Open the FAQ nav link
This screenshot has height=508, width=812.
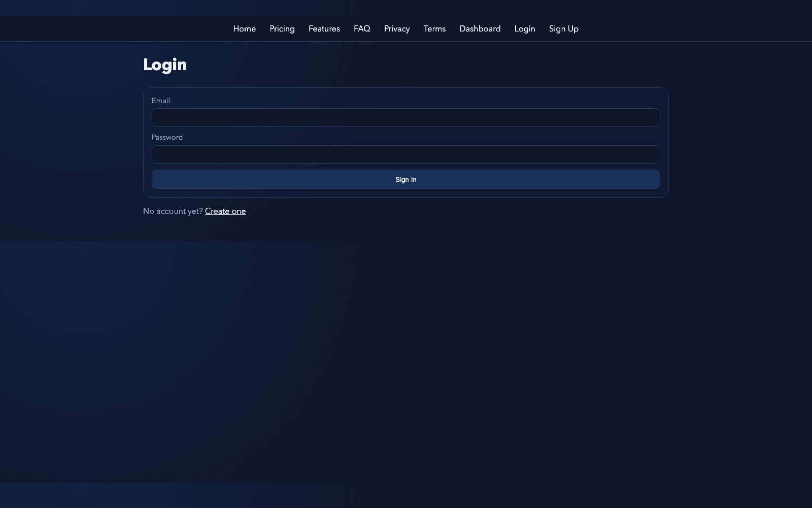coord(362,29)
